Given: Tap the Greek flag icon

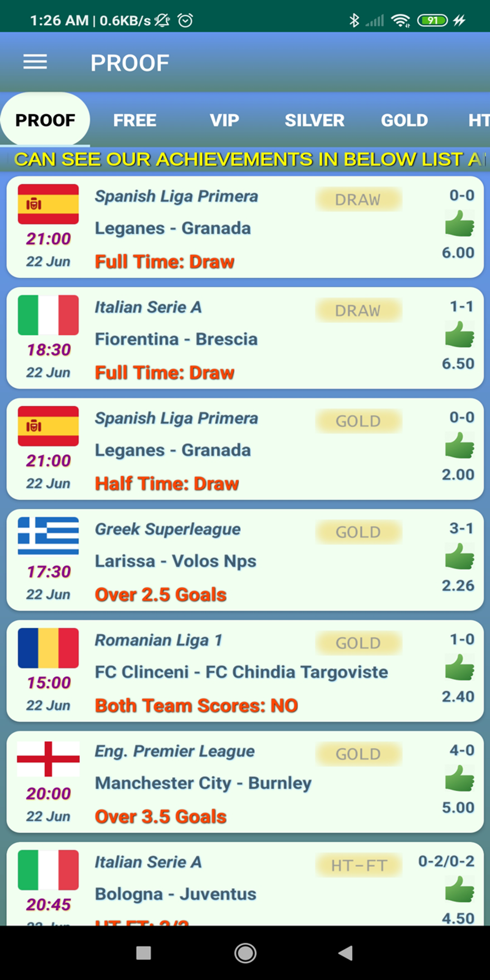Looking at the screenshot, I should click(48, 536).
